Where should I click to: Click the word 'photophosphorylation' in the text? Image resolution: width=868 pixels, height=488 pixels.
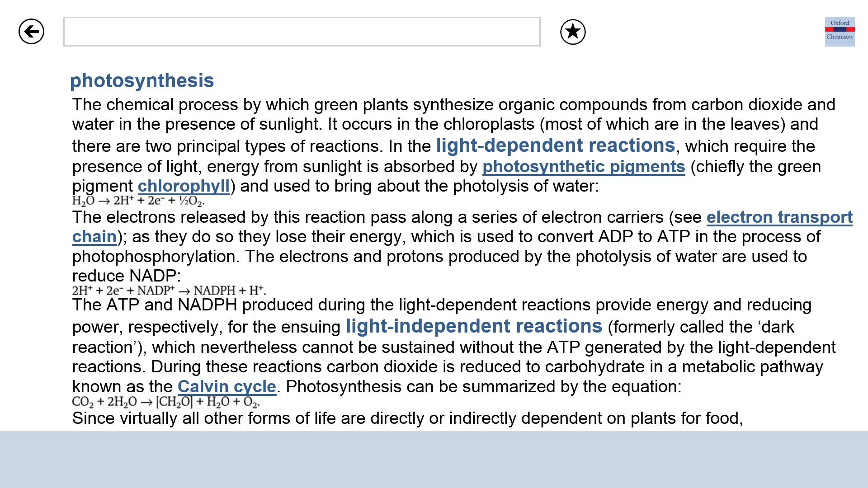[x=156, y=257]
